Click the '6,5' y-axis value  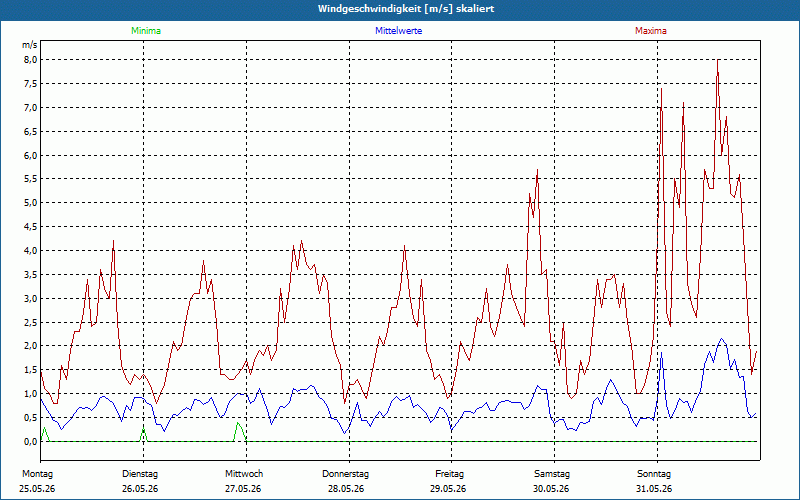[x=31, y=131]
